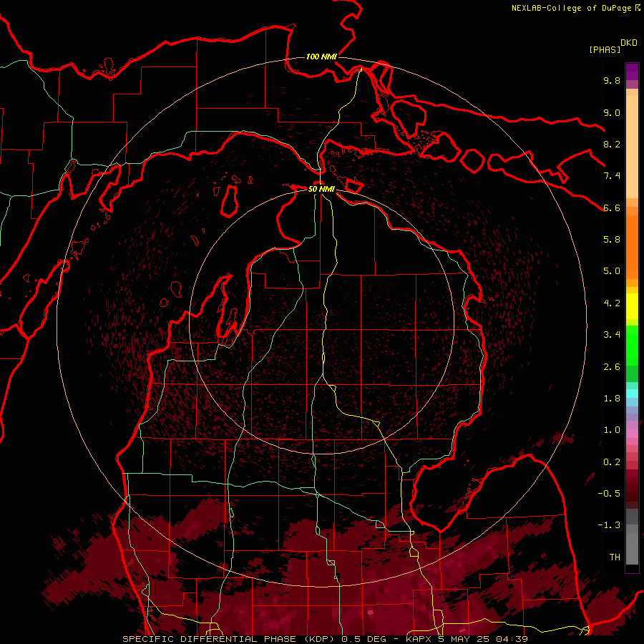Image resolution: width=644 pixels, height=644 pixels.
Task: Click the [PHAS] units label
Action: point(605,49)
